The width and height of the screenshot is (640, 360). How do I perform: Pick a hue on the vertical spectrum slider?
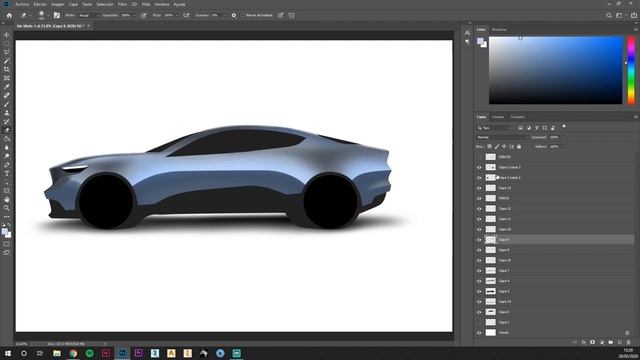pos(631,70)
